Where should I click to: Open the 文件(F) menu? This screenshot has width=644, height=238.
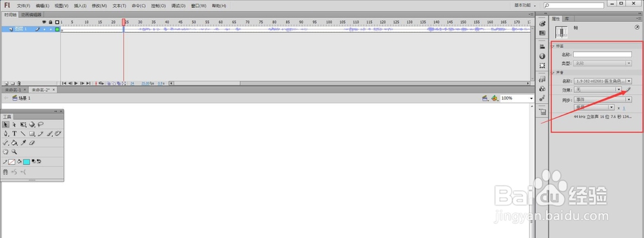click(x=23, y=6)
